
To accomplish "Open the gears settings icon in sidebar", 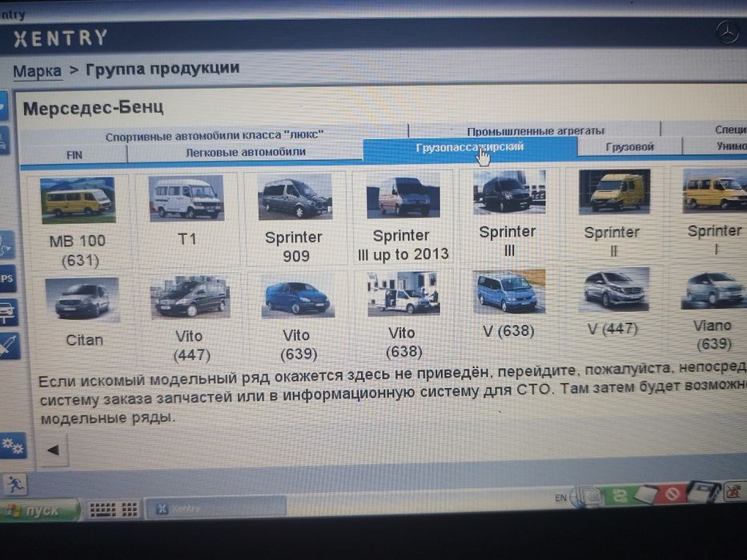I will [x=13, y=446].
